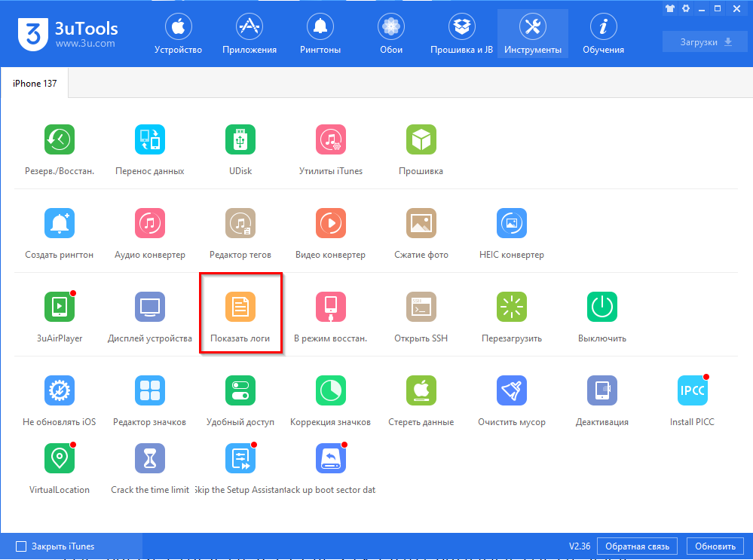Click the Обновить button
The width and height of the screenshot is (753, 560).
[x=715, y=546]
